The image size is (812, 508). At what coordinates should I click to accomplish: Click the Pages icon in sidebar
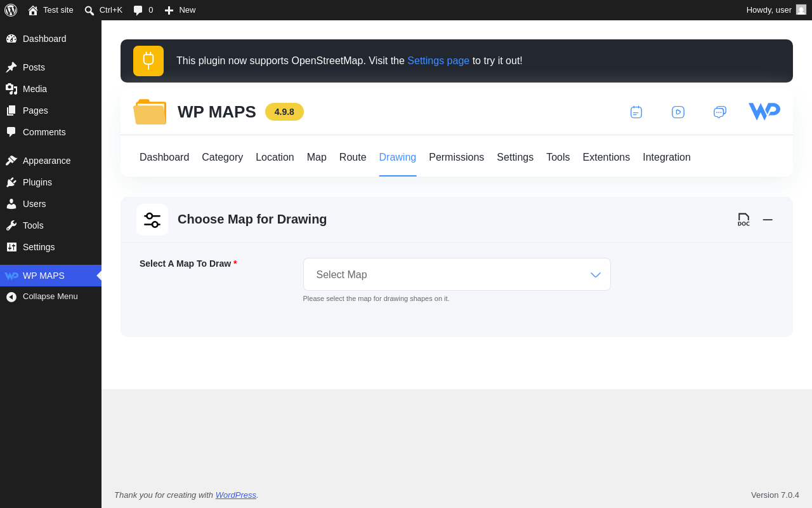[x=11, y=110]
